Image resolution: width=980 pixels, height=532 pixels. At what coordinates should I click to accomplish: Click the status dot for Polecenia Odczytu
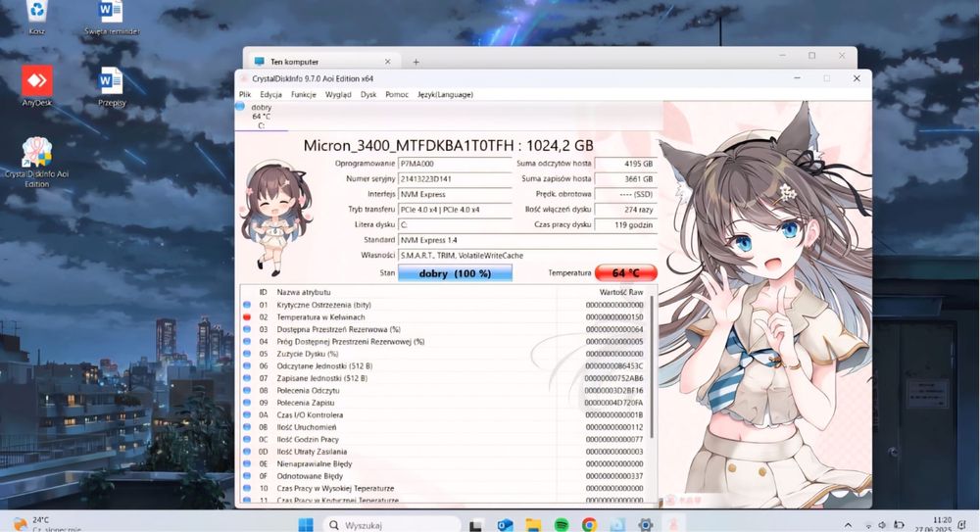247,391
